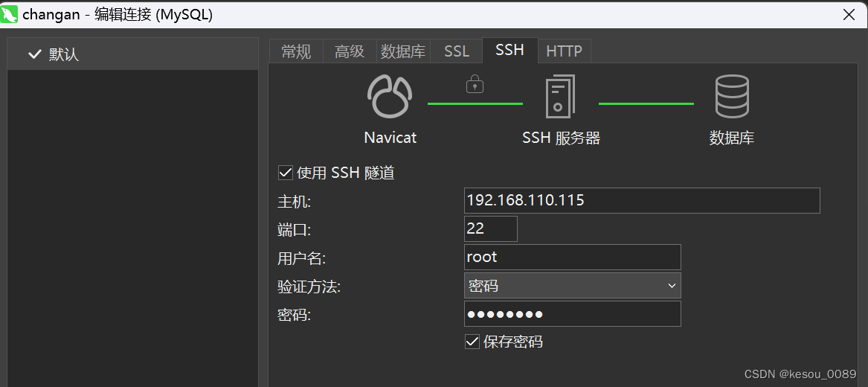868x387 pixels.
Task: Click the 数据库 cylinder icon
Action: click(x=732, y=96)
